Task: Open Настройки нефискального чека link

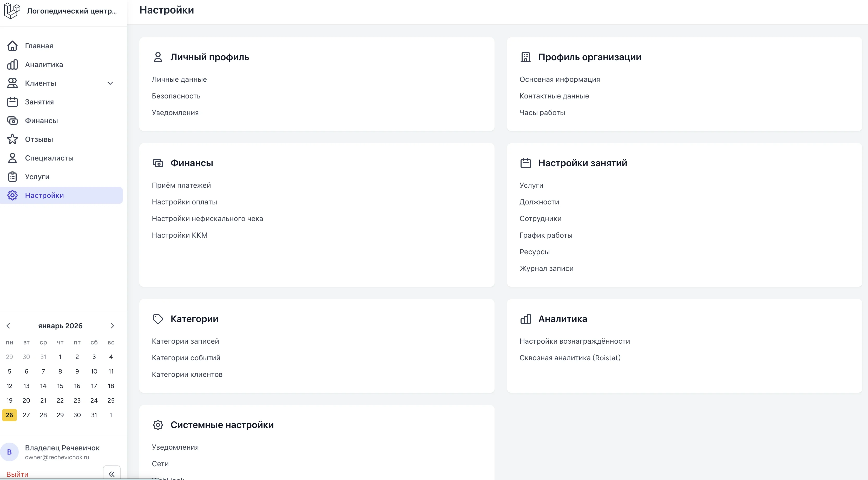Action: coord(207,219)
